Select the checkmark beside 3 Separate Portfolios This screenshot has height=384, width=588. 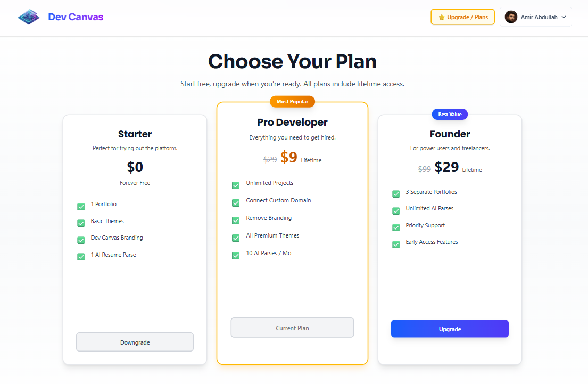pos(396,194)
